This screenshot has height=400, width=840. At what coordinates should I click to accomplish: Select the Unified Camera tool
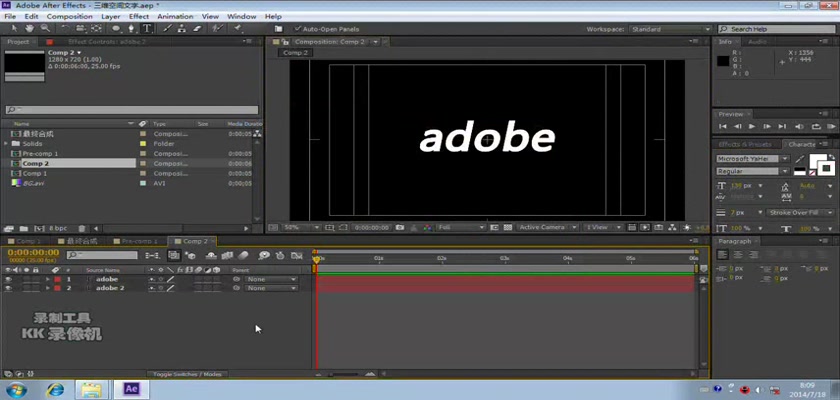80,29
